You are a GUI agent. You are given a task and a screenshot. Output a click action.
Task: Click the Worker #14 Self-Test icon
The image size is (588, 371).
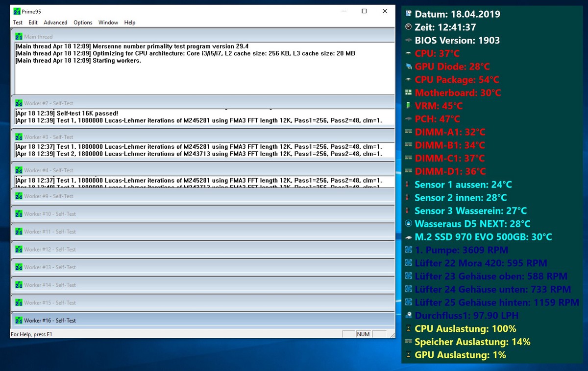click(x=19, y=285)
